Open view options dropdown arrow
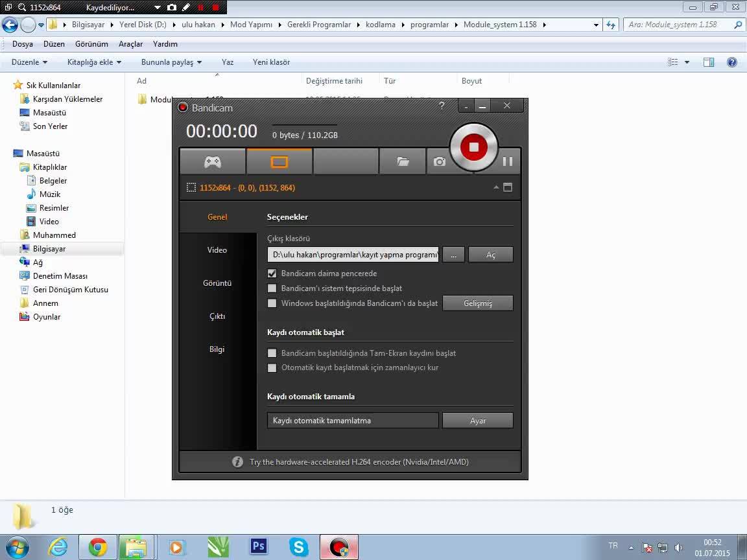 pyautogui.click(x=687, y=62)
